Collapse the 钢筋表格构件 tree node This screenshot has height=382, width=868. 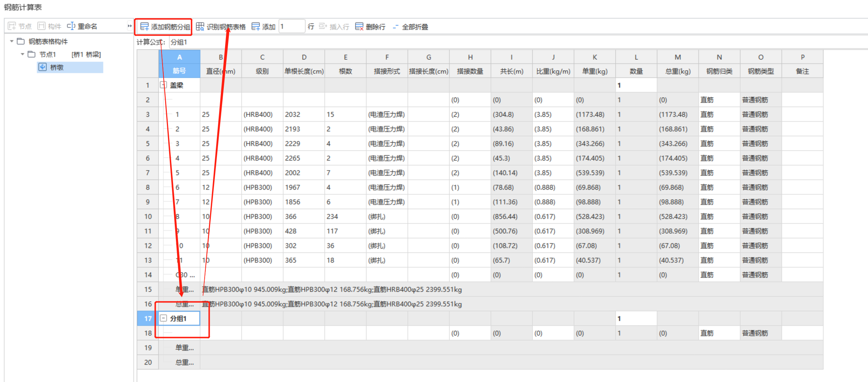(12, 41)
